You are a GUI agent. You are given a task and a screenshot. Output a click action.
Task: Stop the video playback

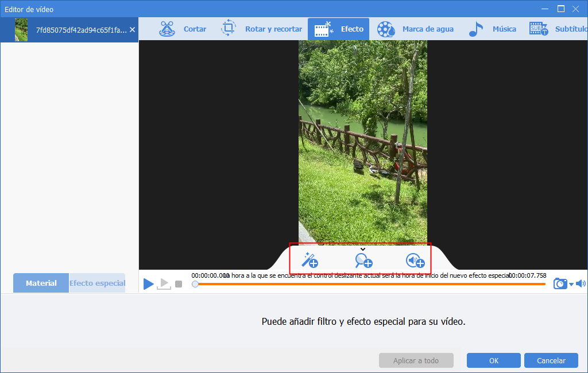[x=179, y=284]
